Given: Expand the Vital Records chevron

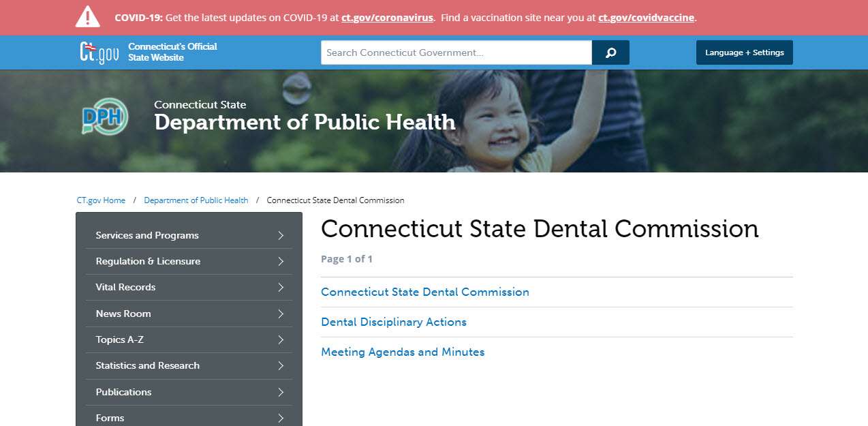Looking at the screenshot, I should click(279, 287).
